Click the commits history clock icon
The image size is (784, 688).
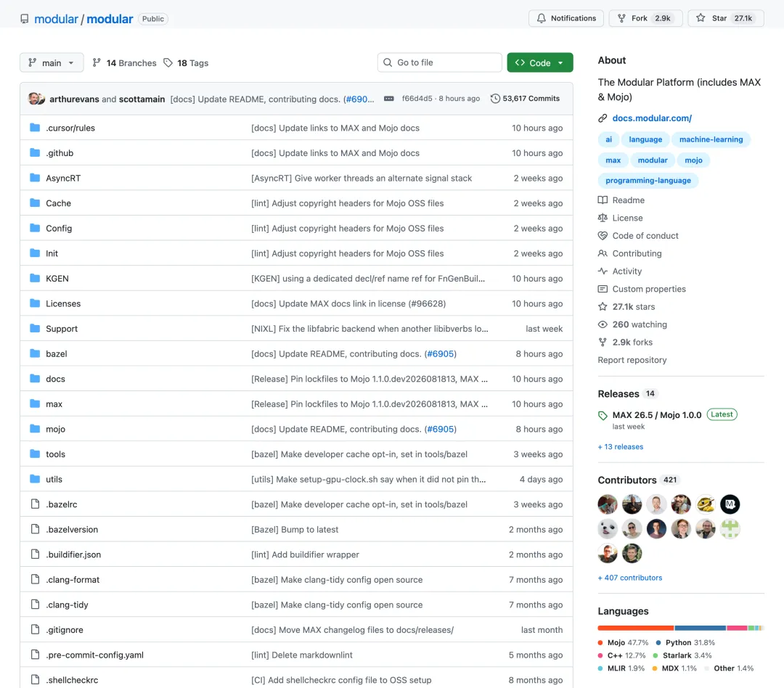tap(495, 99)
